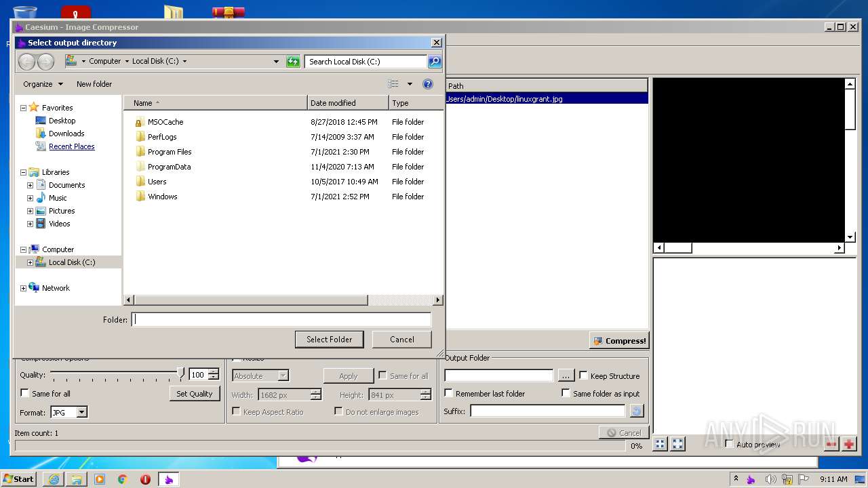Open the view options dropdown arrow
The height and width of the screenshot is (488, 868).
click(x=410, y=84)
